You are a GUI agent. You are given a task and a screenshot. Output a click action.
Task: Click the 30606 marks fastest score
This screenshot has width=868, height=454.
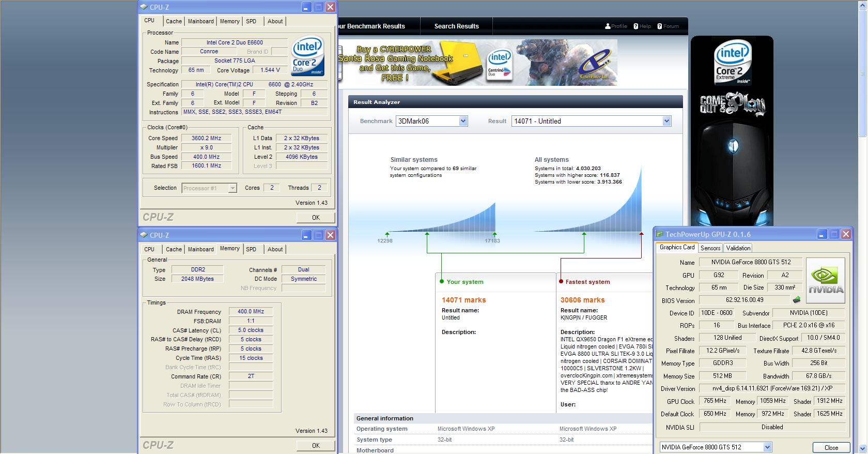click(582, 300)
